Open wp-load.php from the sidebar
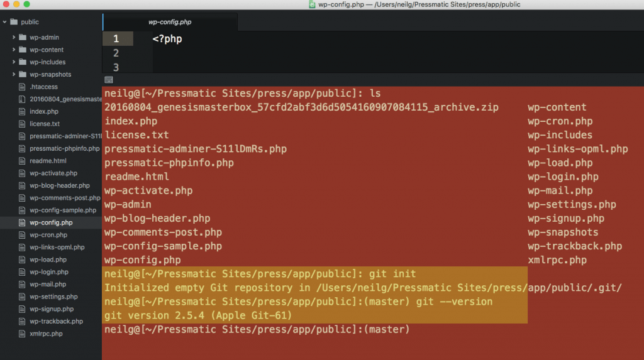 pyautogui.click(x=48, y=259)
